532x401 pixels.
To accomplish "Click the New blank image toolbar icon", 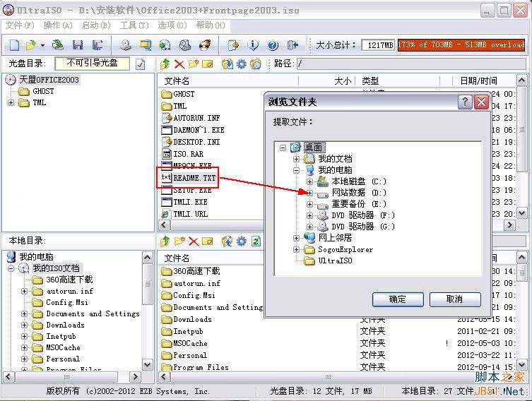I will click(x=14, y=45).
